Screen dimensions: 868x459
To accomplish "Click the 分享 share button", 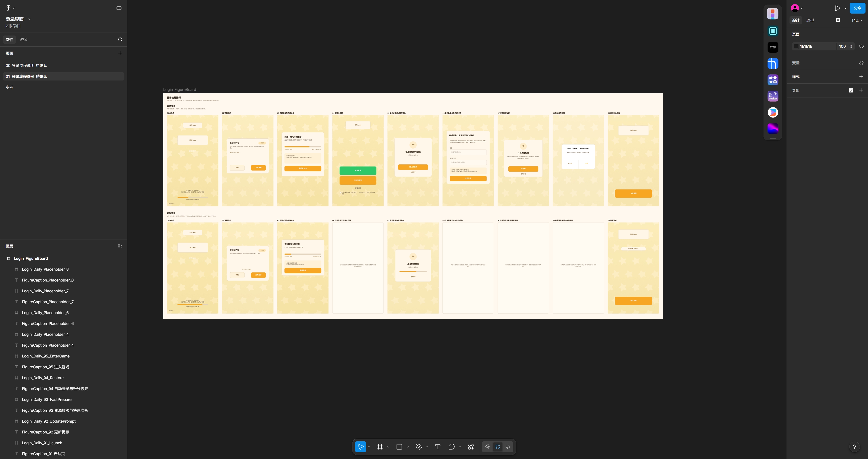I will [857, 8].
